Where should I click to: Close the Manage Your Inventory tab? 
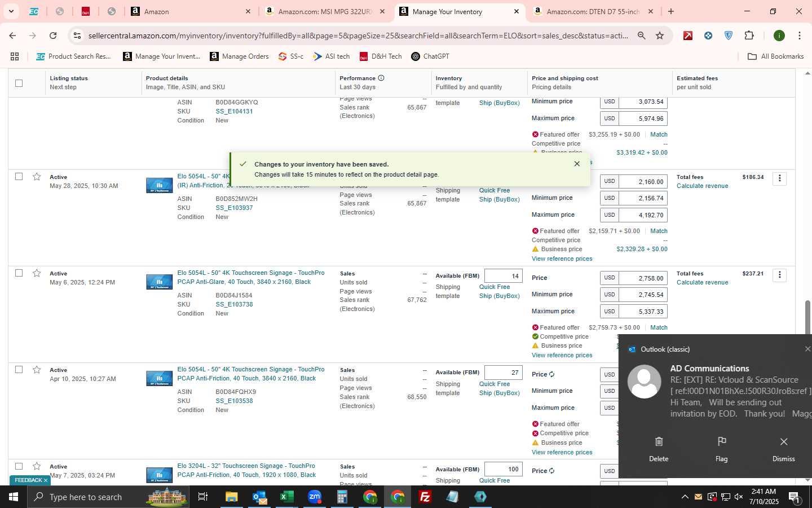click(x=517, y=11)
